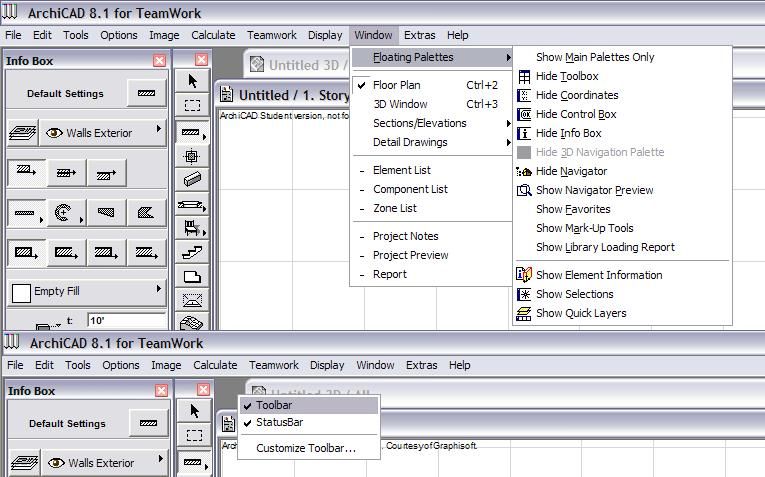The width and height of the screenshot is (765, 477).
Task: Click Default Settings in lower Info Box
Action: coord(67,423)
